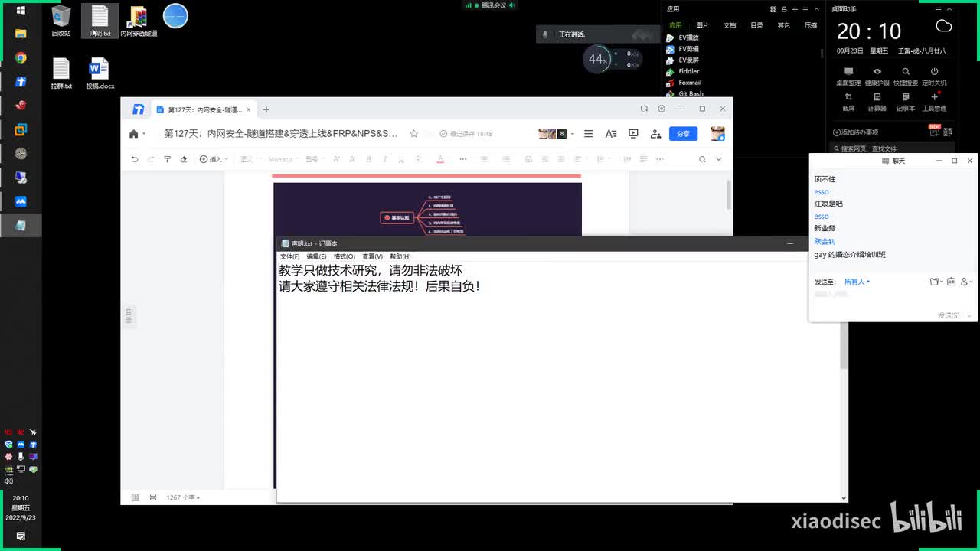Click the user avatar in Tencent Docs
Screen dimensions: 980x551
point(717,134)
